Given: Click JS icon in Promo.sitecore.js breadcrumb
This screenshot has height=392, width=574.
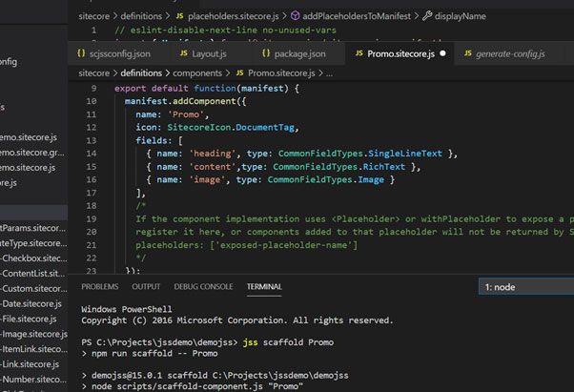Looking at the screenshot, I should 239,72.
